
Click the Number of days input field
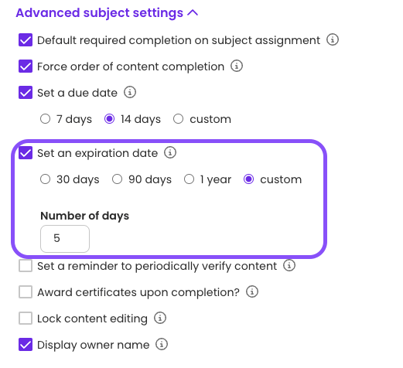[65, 239]
